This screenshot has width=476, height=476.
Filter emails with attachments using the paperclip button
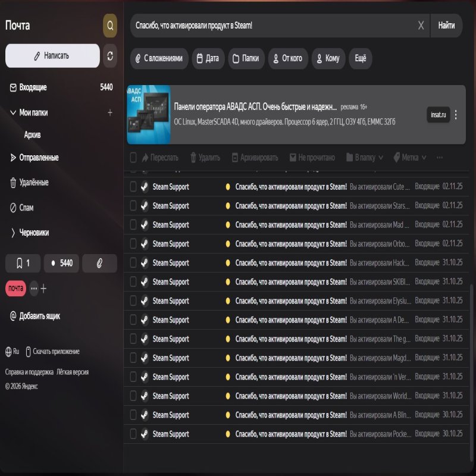click(x=99, y=263)
